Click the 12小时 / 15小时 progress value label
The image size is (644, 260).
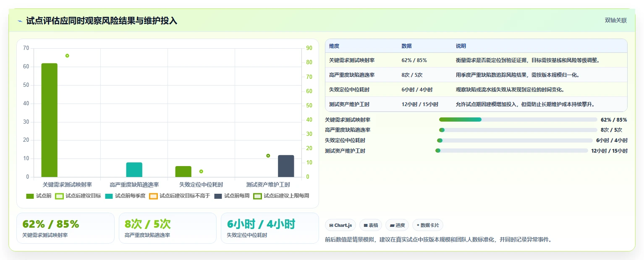609,151
